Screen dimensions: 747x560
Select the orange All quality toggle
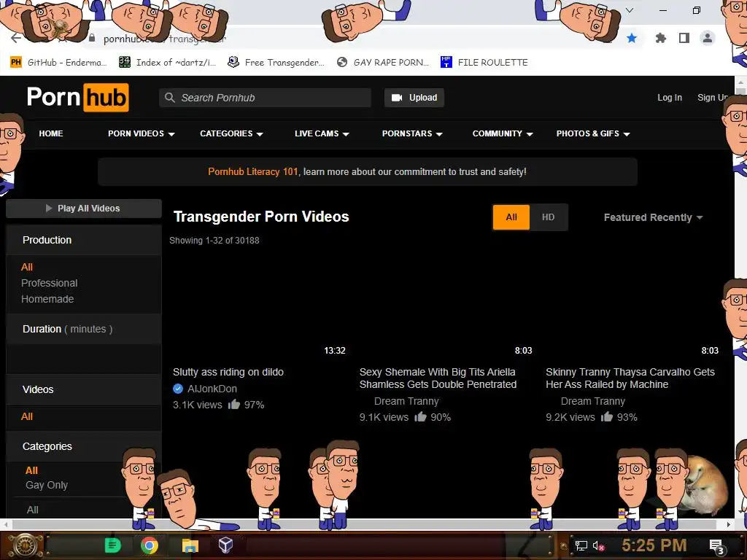pos(511,217)
